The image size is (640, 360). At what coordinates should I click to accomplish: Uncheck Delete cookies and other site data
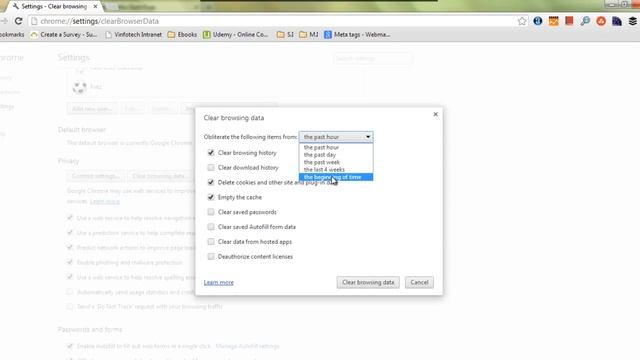point(211,182)
